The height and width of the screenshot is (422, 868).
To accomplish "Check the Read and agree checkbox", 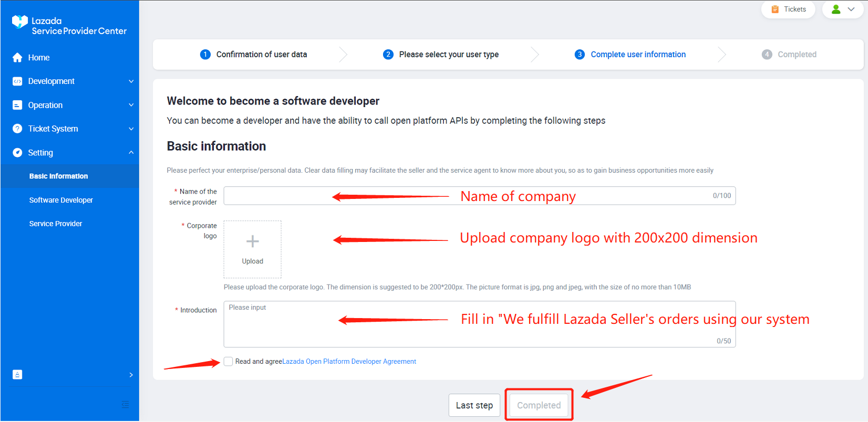I will pos(228,362).
